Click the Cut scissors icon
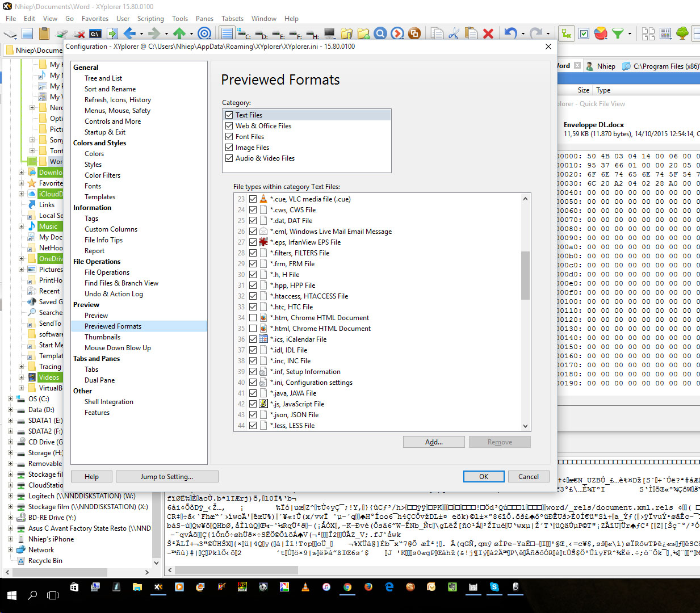Screen dimensions: 700x613 [454, 33]
